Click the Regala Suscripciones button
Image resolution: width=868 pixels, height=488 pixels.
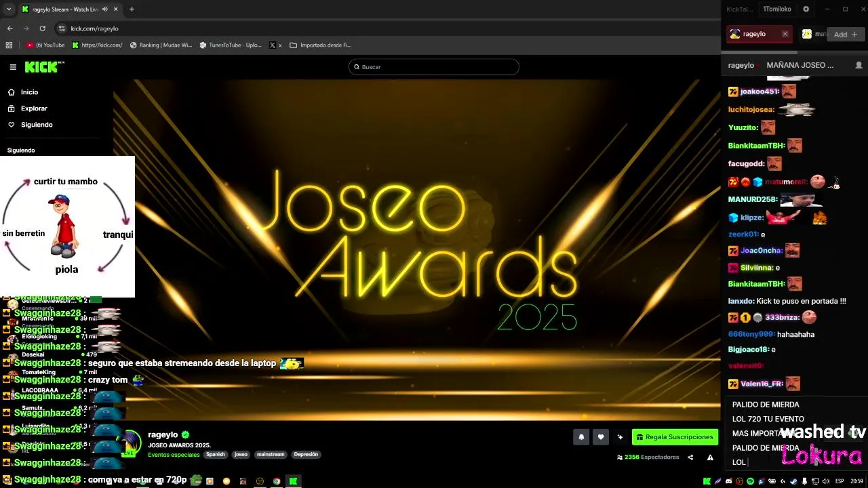pyautogui.click(x=675, y=437)
